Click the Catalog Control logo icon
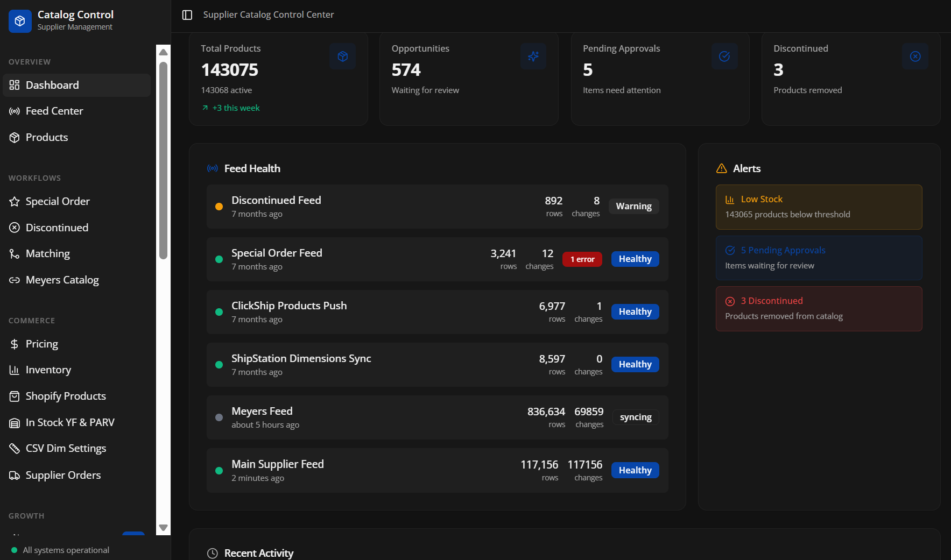Image resolution: width=951 pixels, height=560 pixels. tap(20, 21)
